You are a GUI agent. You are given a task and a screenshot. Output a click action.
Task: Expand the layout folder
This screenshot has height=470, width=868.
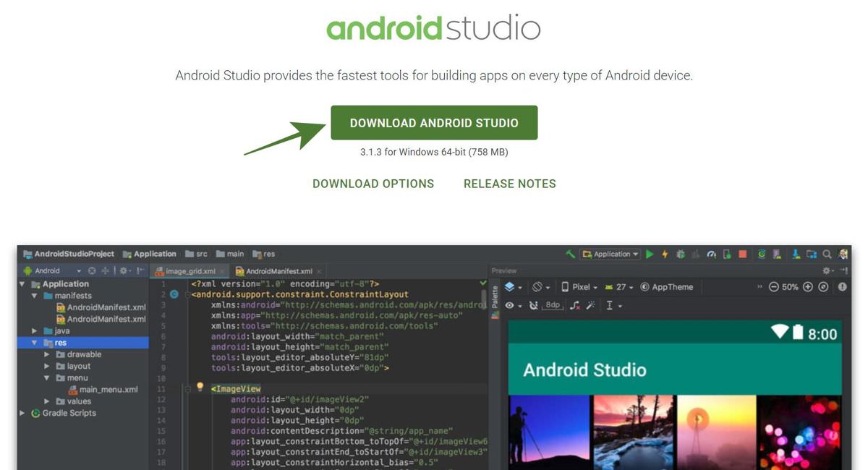46,366
